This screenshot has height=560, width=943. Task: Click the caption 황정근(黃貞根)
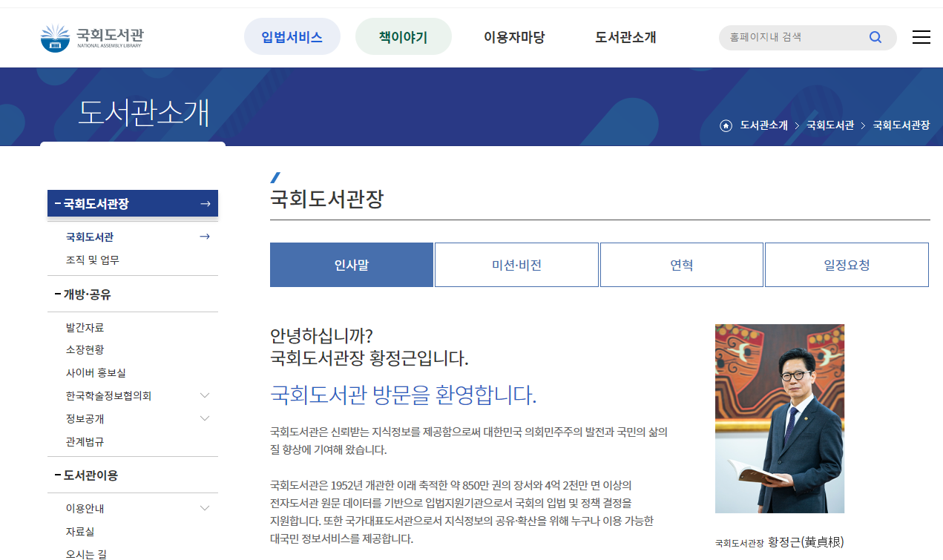tap(806, 542)
